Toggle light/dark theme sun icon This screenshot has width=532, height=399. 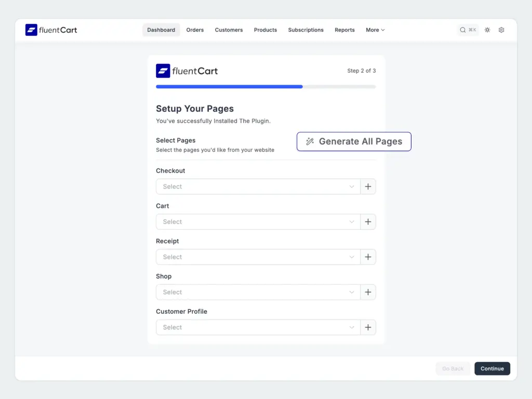[x=487, y=30]
